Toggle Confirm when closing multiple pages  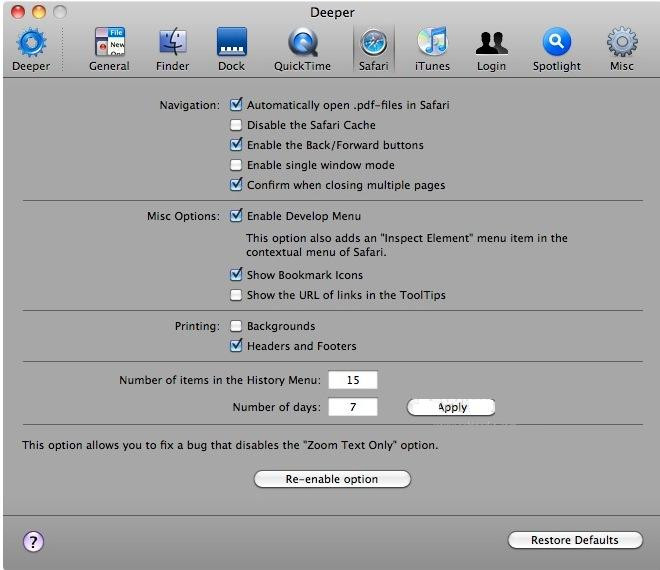click(x=236, y=185)
